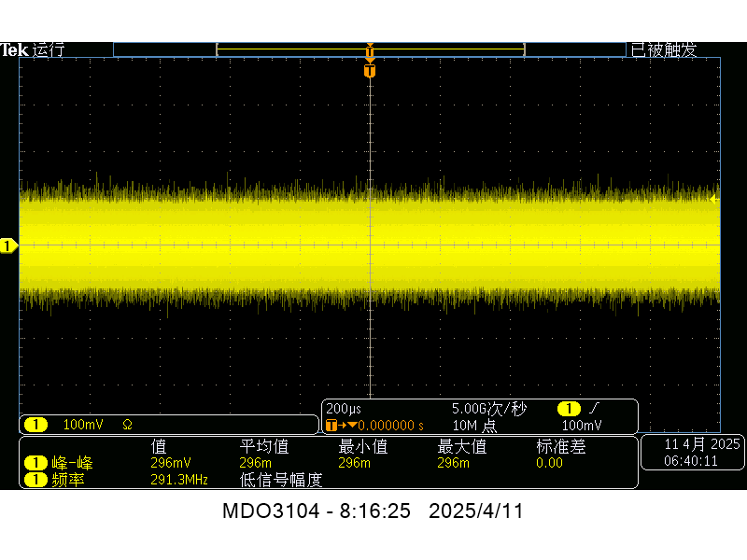The height and width of the screenshot is (560, 747).
Task: Click the 最大值 column header
Action: coord(462,447)
